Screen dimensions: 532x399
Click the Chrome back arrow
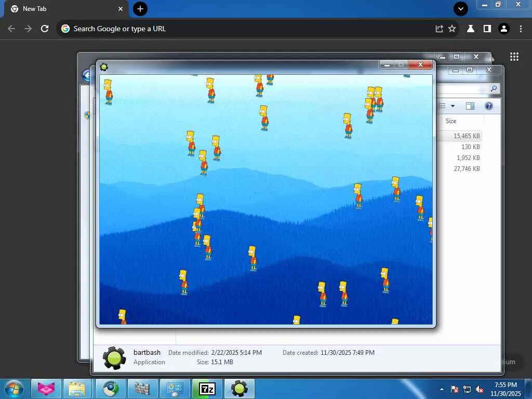coord(11,29)
